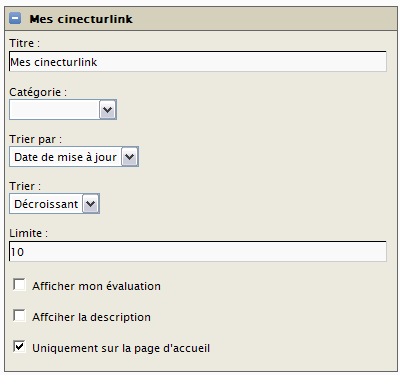Click the 'Date de mise à jour' selected value

[65, 157]
